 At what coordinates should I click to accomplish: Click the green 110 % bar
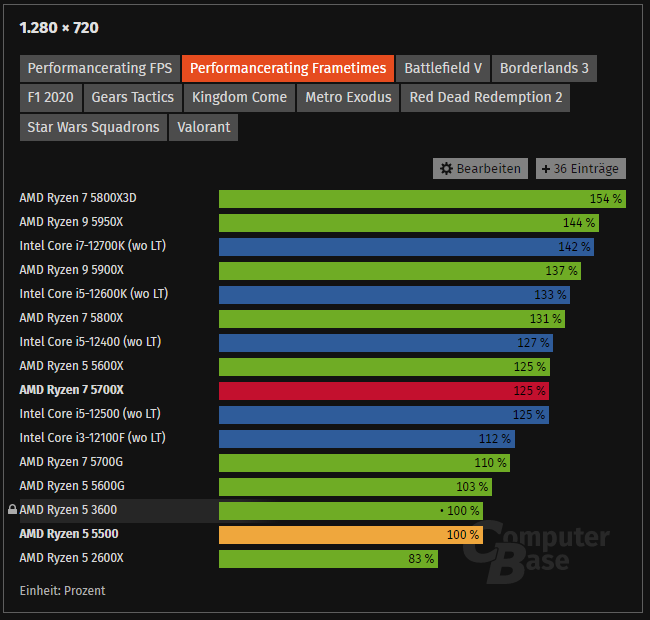click(364, 463)
